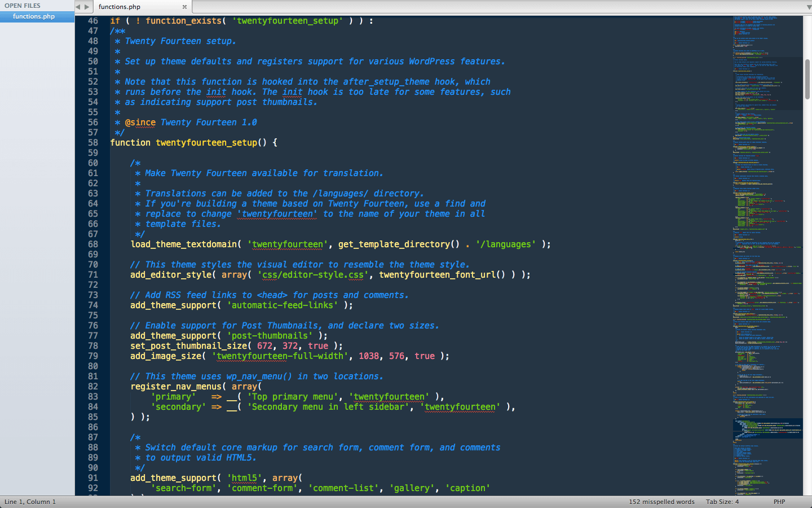Image resolution: width=812 pixels, height=508 pixels.
Task: Select the functions.php tab
Action: tap(120, 7)
